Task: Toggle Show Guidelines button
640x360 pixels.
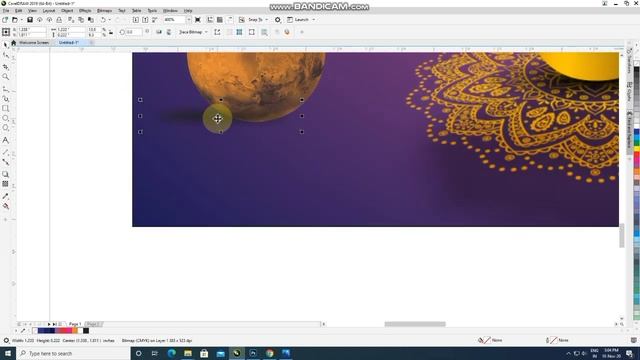Action: click(x=230, y=20)
